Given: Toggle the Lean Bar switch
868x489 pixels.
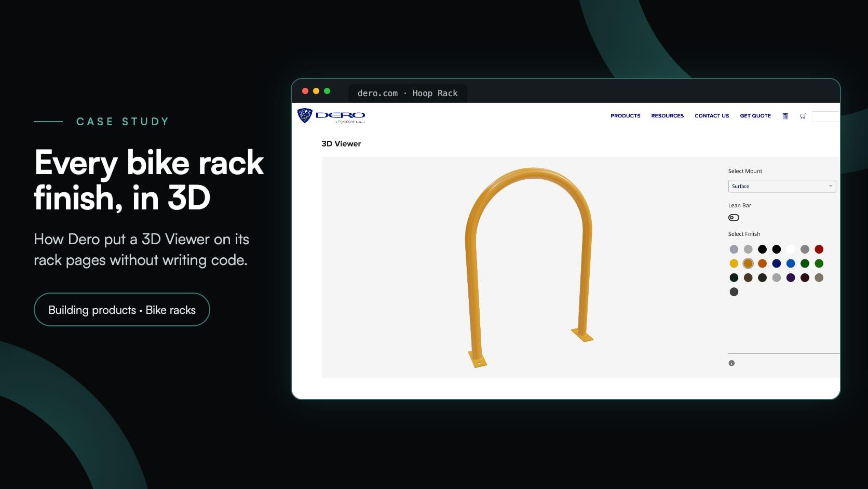Looking at the screenshot, I should pyautogui.click(x=734, y=218).
